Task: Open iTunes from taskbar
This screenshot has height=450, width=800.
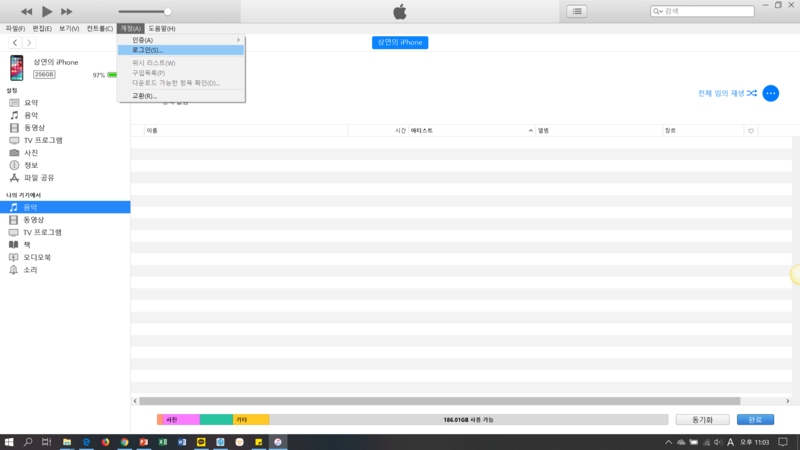Action: pos(278,442)
